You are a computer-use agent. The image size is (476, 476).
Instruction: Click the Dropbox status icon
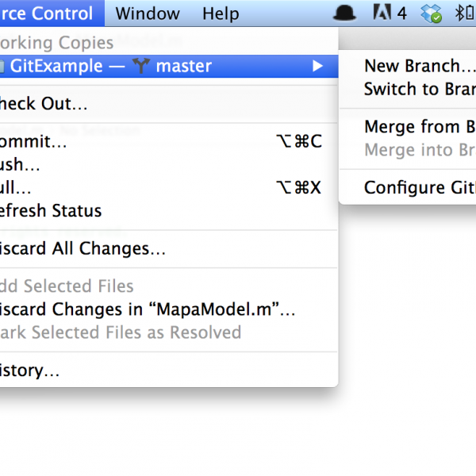coord(432,13)
